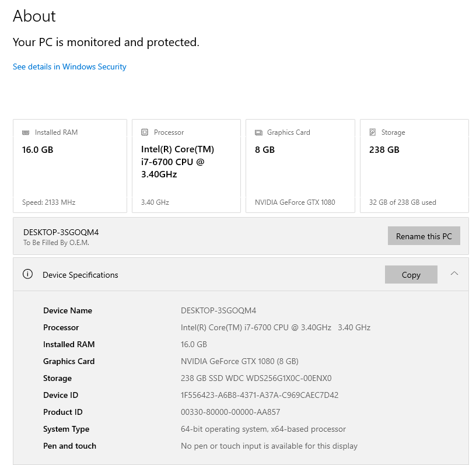
Task: Click the Device ID value text
Action: click(260, 395)
